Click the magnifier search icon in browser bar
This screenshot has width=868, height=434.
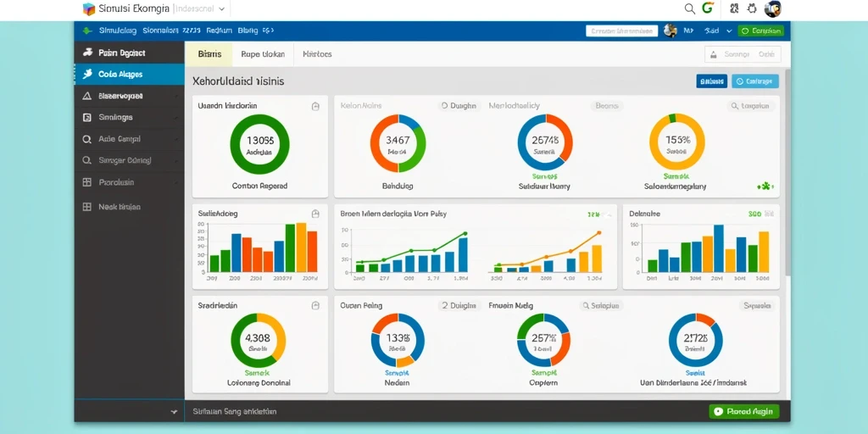[689, 8]
